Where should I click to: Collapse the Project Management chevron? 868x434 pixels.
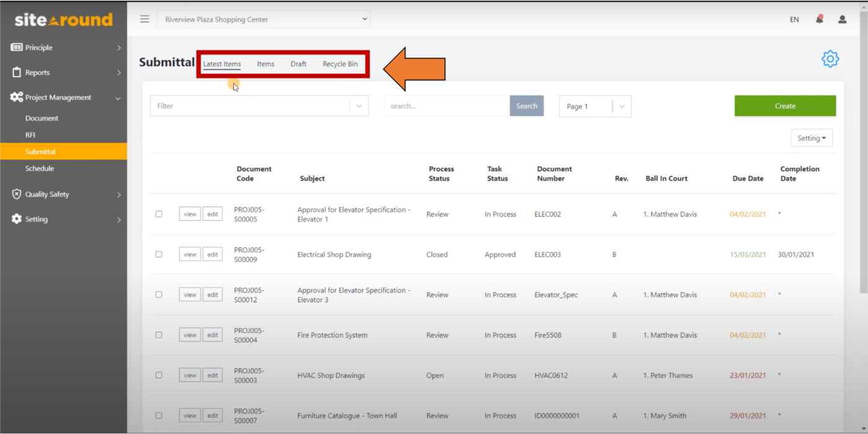coord(118,98)
